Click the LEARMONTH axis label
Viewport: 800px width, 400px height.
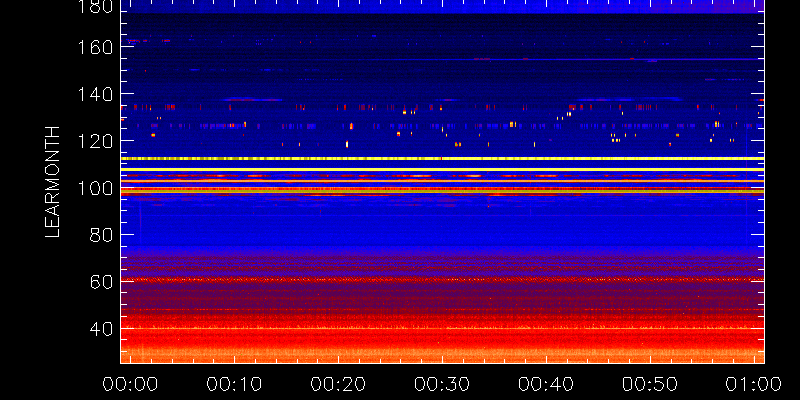[x=53, y=182]
